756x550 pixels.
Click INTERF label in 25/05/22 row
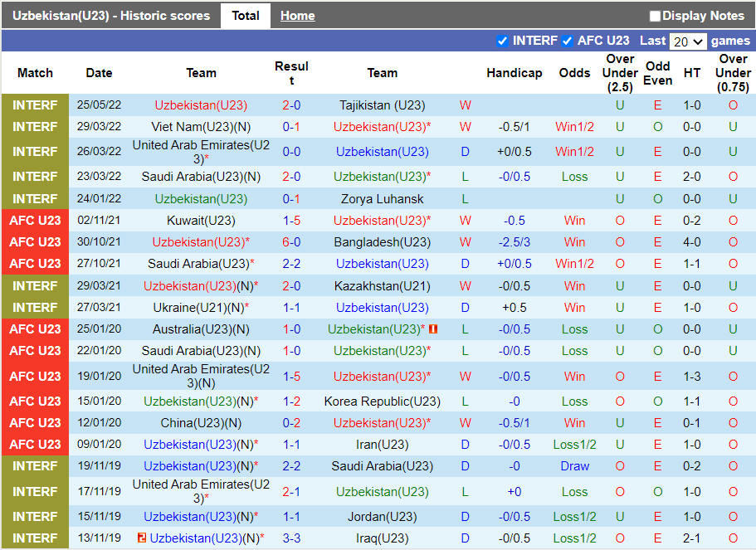click(x=35, y=105)
